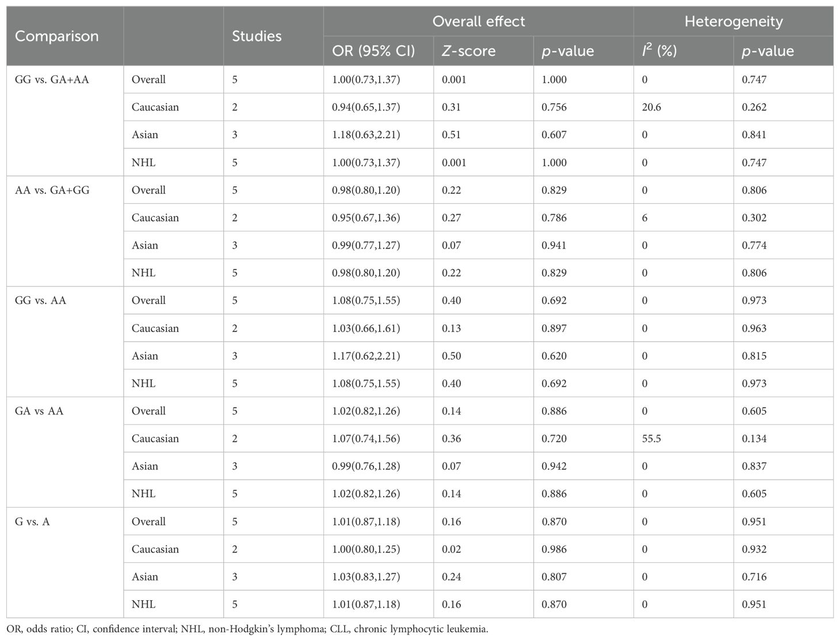Click the G vs. A comparison cell

click(32, 521)
